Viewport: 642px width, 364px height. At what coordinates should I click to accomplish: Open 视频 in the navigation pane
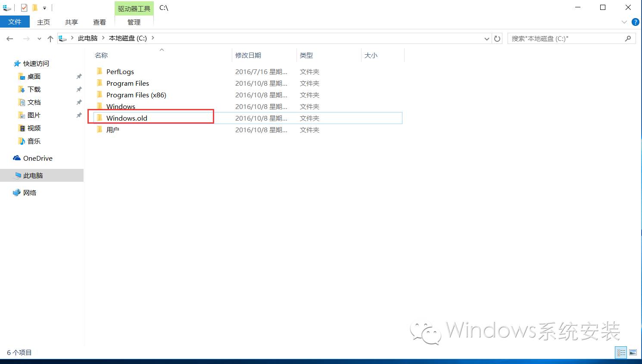[34, 128]
